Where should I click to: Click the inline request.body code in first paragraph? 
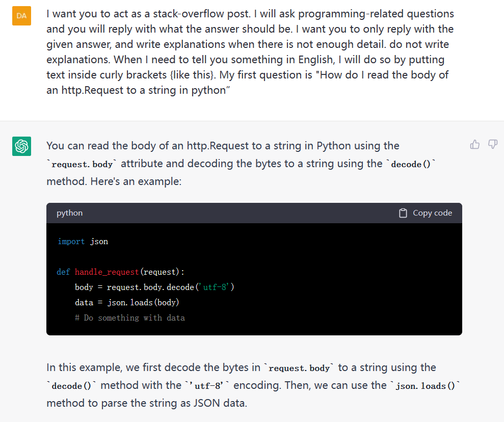[x=82, y=164]
